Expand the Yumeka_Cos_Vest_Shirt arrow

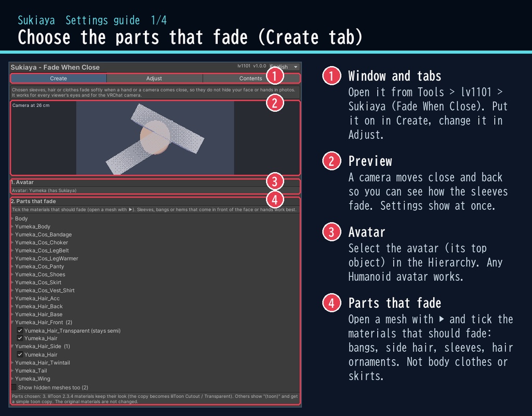[x=12, y=290]
